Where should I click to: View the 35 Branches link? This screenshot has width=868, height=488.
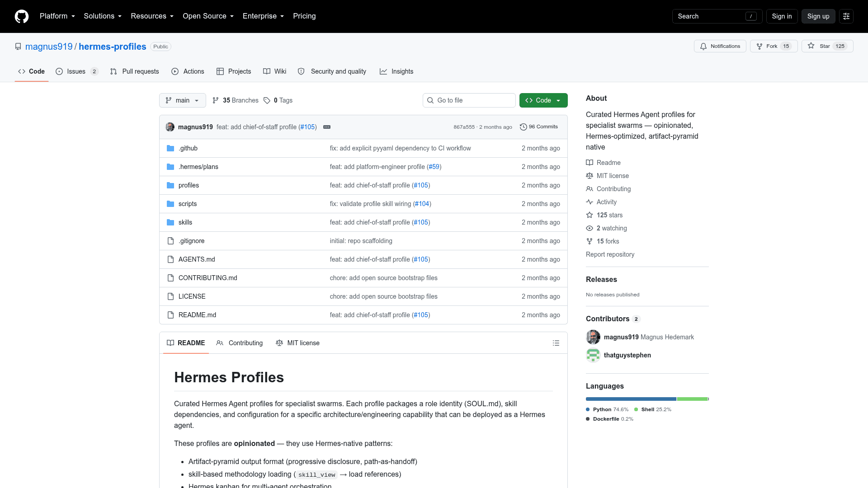pyautogui.click(x=236, y=100)
